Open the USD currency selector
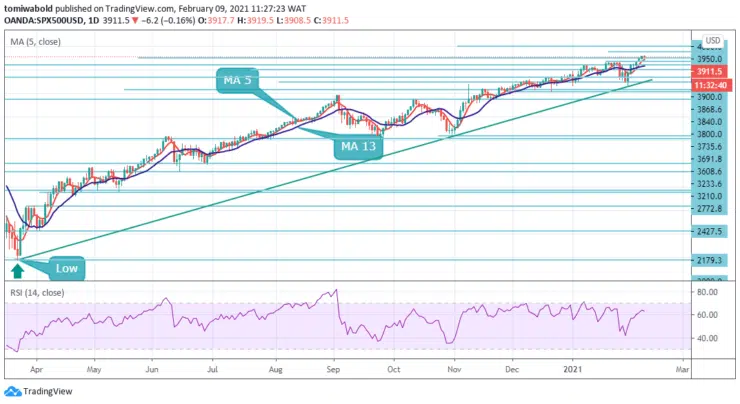Viewport: 740px width, 404px height. click(x=711, y=40)
